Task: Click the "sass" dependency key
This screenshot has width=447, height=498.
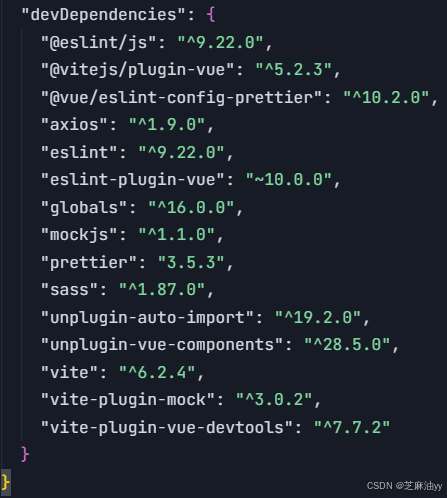Action: [x=69, y=290]
